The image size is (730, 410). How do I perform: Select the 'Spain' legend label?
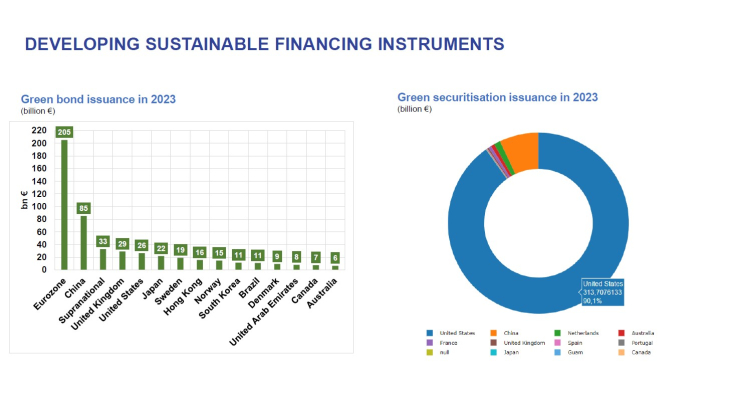coord(575,343)
